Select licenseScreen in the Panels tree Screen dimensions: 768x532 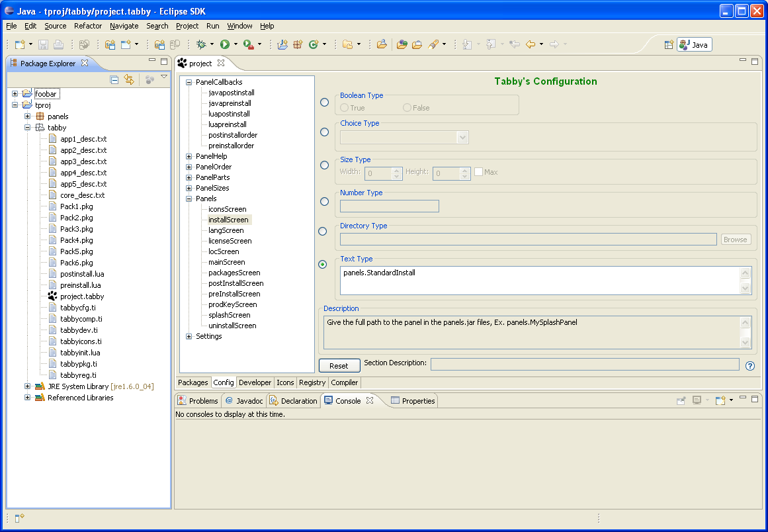pyautogui.click(x=230, y=241)
